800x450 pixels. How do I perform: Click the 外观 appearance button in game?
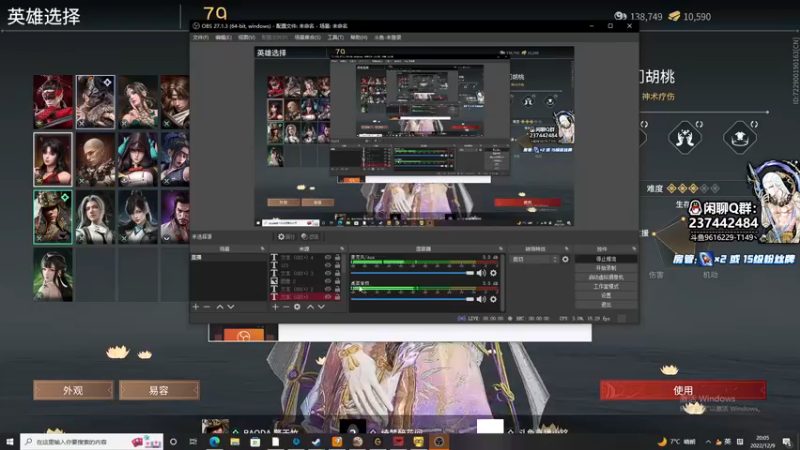73,390
